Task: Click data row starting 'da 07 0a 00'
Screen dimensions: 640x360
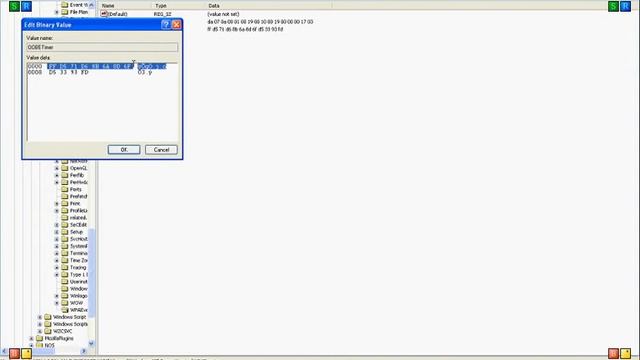Action: (260, 22)
